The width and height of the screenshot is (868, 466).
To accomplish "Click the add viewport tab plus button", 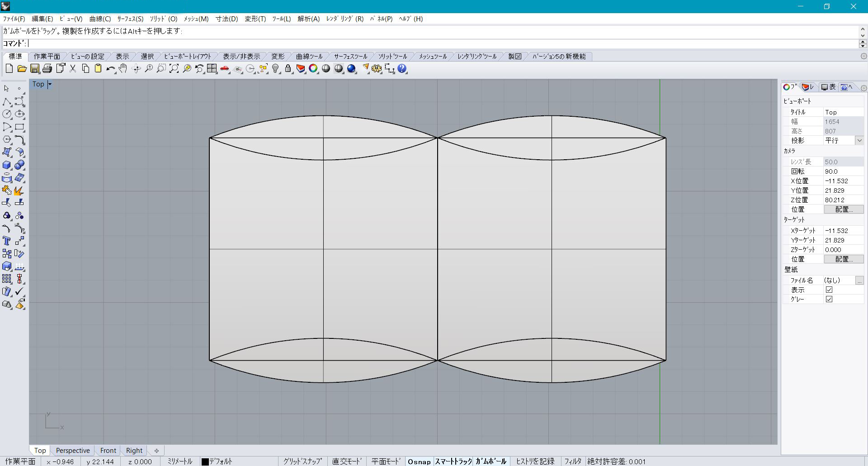I will 156,450.
